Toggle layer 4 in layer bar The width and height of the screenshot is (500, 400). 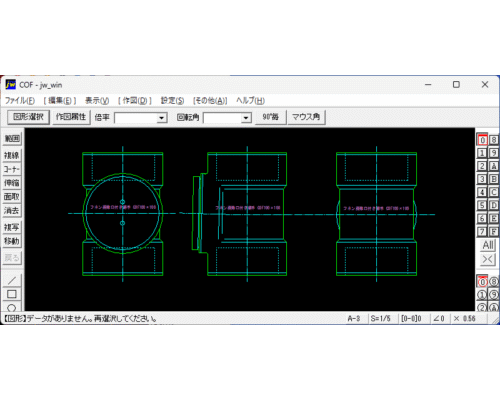482,192
